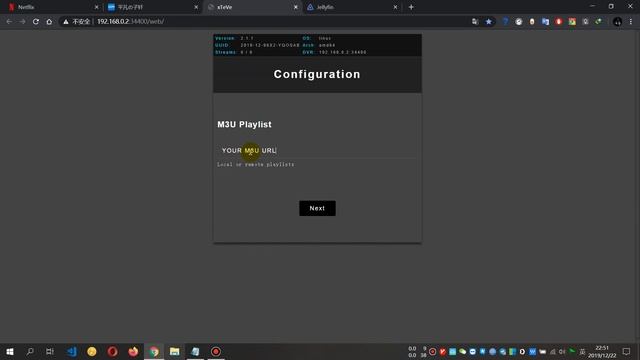Screen dimensions: 640x360
Task: Close the xTeVe tab
Action: tap(296, 7)
